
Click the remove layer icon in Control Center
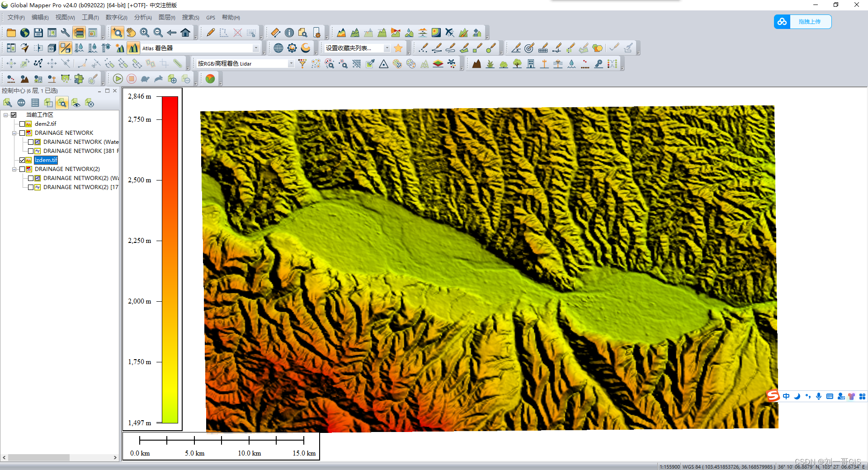pos(89,103)
